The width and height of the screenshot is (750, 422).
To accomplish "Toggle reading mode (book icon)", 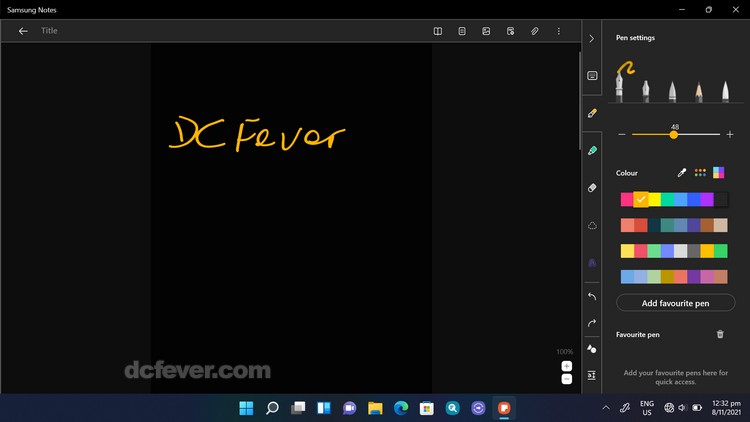I will point(437,31).
